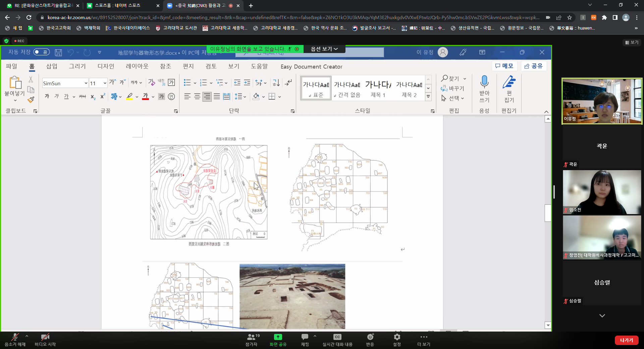The image size is (644, 349).
Task: Start video with the camera toggle
Action: [x=45, y=337]
